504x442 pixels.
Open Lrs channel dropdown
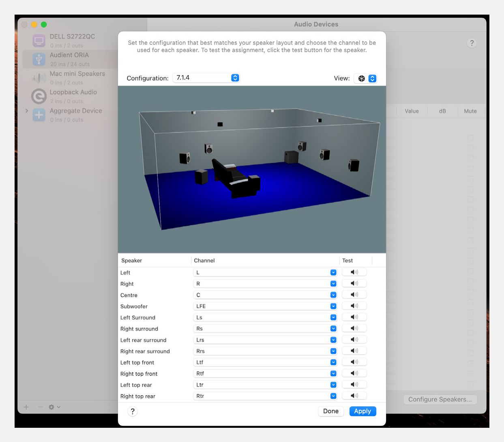click(265, 340)
